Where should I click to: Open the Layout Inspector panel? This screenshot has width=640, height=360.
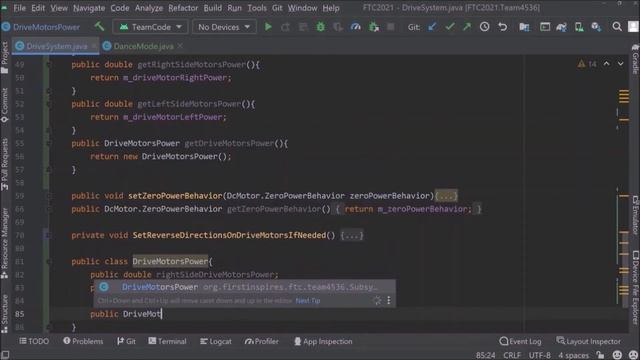click(588, 341)
